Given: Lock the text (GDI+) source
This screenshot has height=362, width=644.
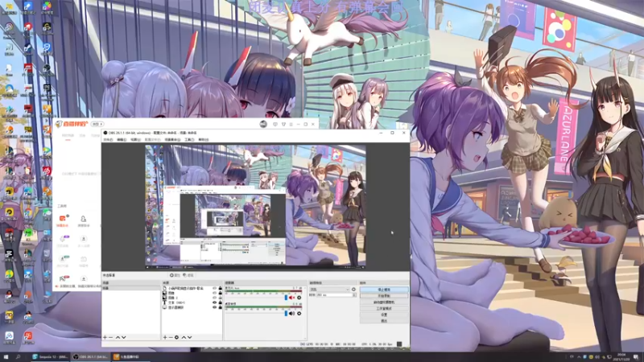Looking at the screenshot, I should tap(220, 302).
